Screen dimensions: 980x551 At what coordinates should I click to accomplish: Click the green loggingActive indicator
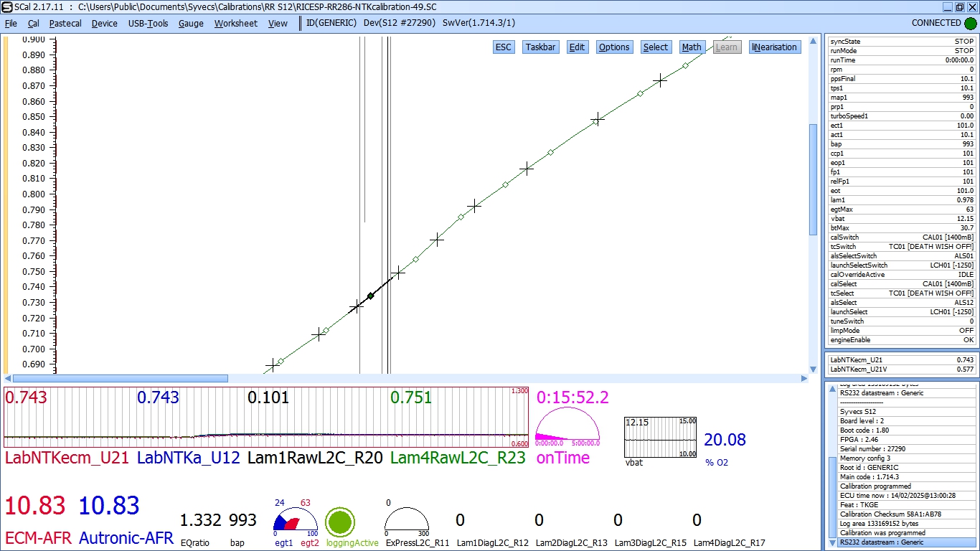341,524
